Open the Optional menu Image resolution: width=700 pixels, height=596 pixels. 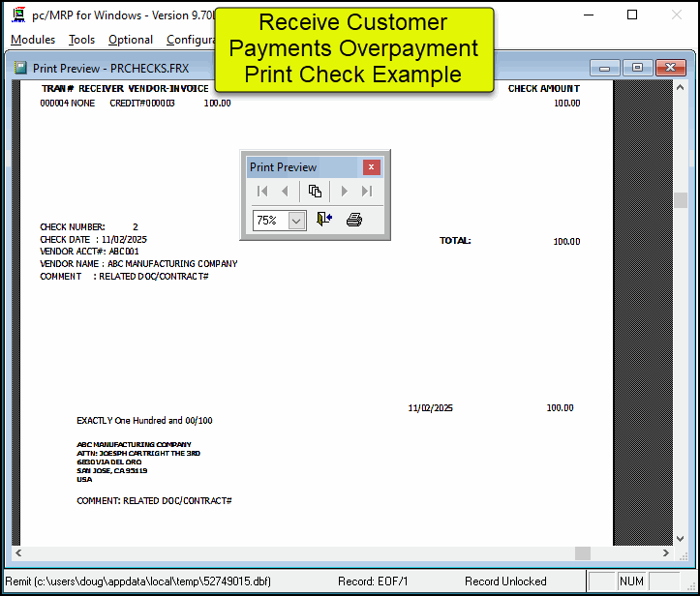pos(131,40)
